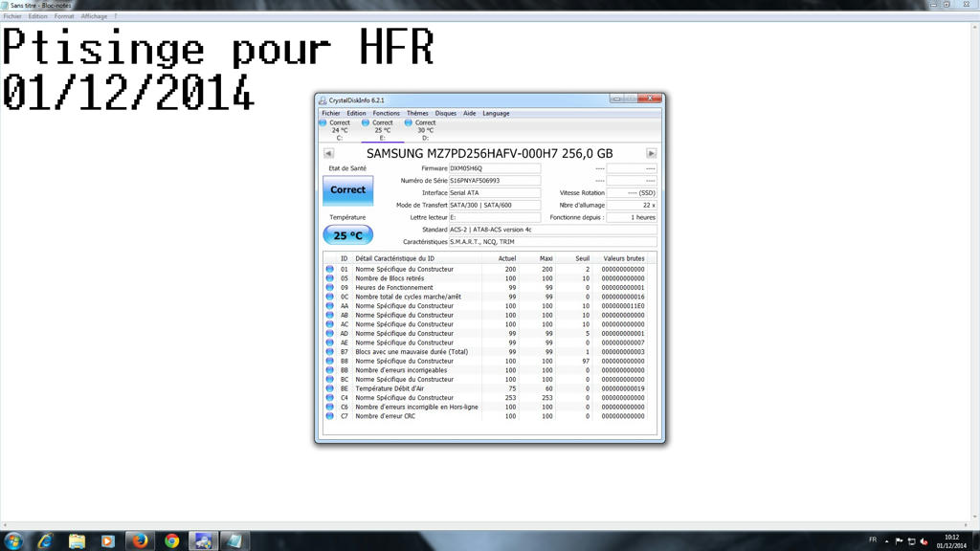Launch Firefox from the taskbar
Image resolution: width=980 pixels, height=551 pixels.
tap(140, 541)
